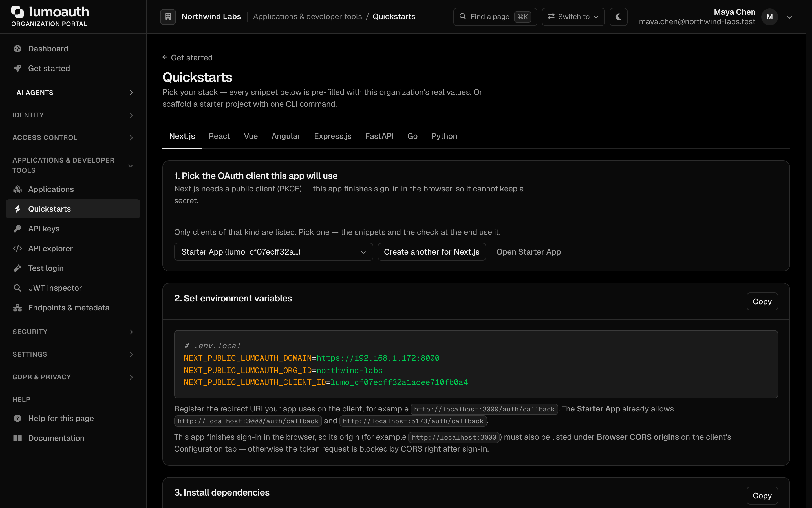Go back via Get started arrow link
This screenshot has height=508, width=812.
(x=187, y=58)
